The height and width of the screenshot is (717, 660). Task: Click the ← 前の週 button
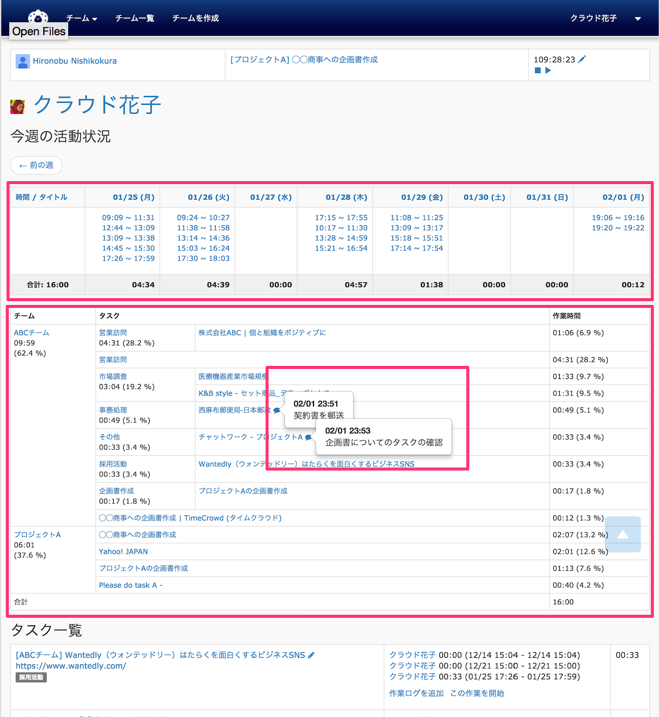(x=36, y=165)
